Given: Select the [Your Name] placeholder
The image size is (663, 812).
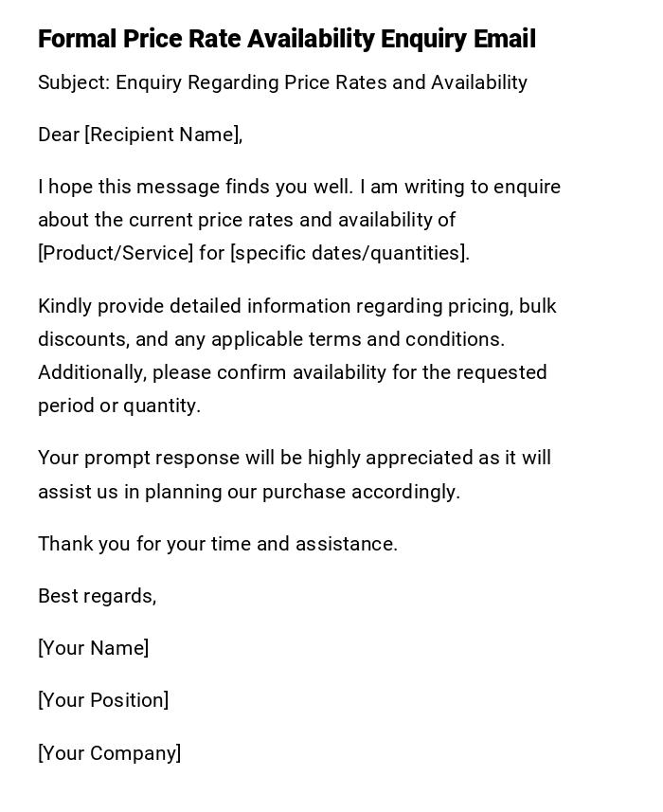Looking at the screenshot, I should [94, 648].
